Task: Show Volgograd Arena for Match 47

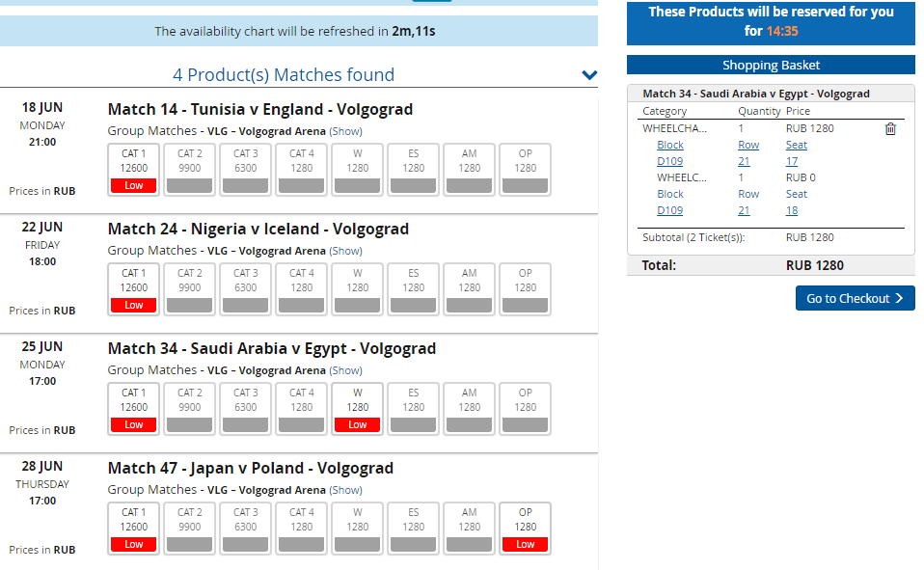Action: point(346,490)
